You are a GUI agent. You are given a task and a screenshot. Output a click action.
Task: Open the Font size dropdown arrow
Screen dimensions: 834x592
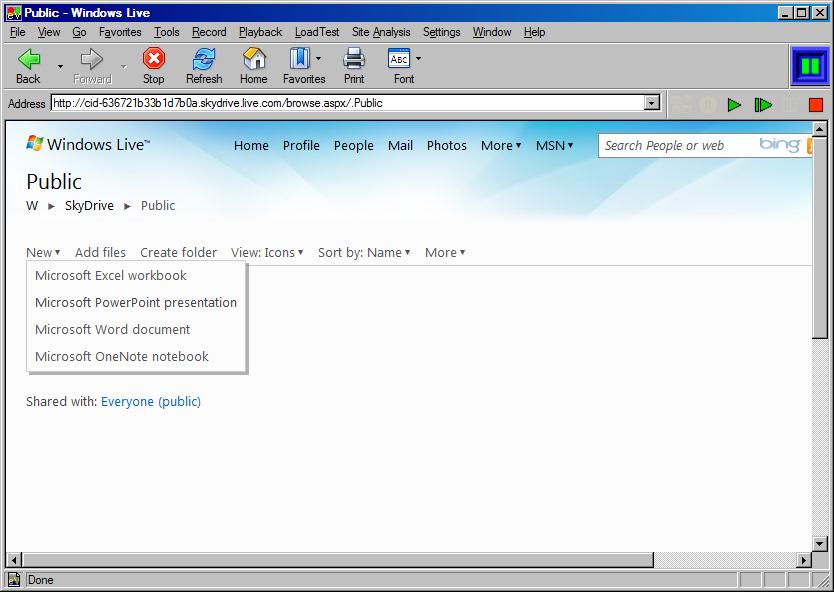(419, 59)
